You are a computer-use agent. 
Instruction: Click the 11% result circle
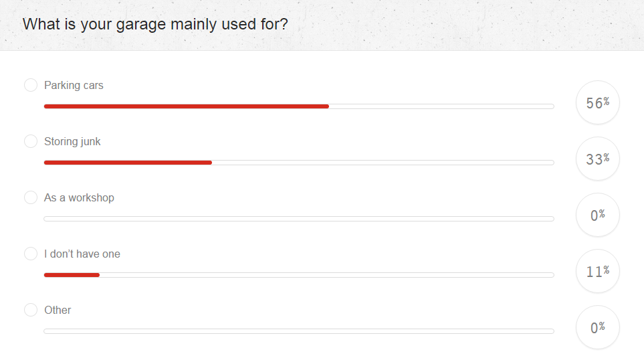point(597,271)
